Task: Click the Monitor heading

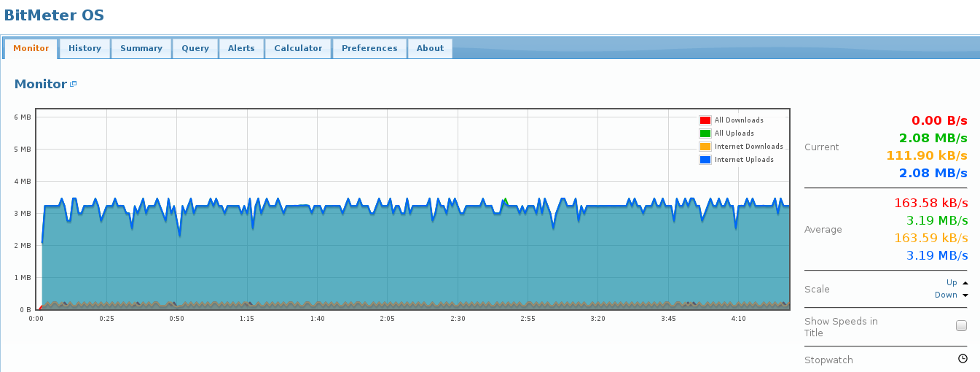Action: pyautogui.click(x=41, y=84)
